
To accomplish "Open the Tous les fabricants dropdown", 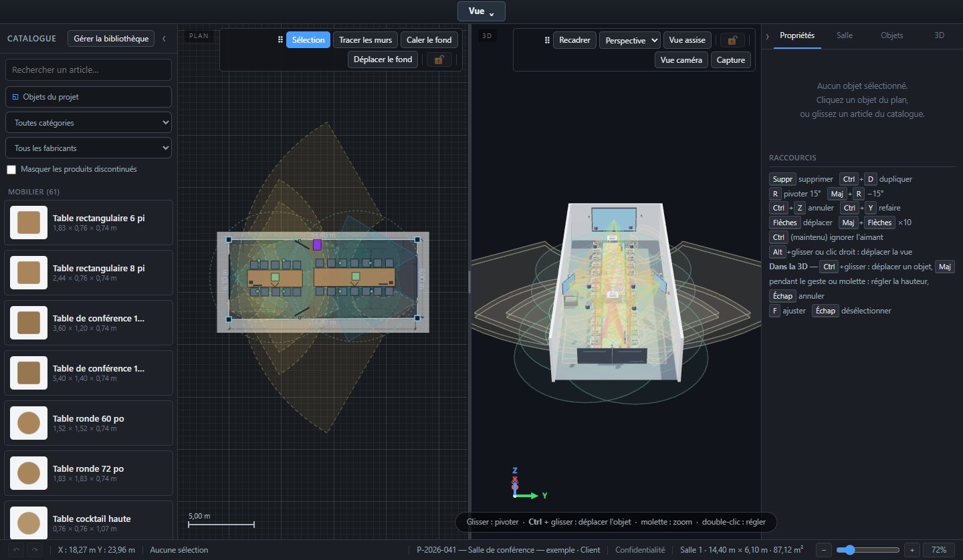I will tap(88, 148).
